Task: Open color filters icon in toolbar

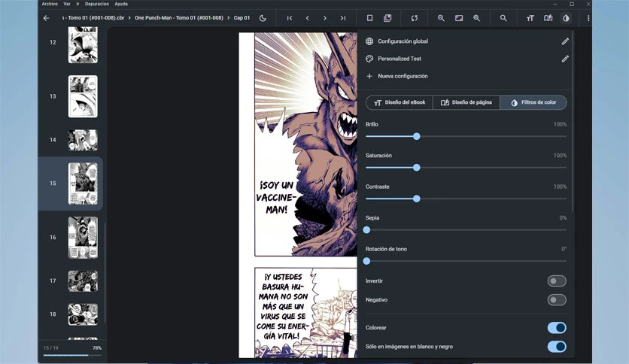Action: pos(566,18)
